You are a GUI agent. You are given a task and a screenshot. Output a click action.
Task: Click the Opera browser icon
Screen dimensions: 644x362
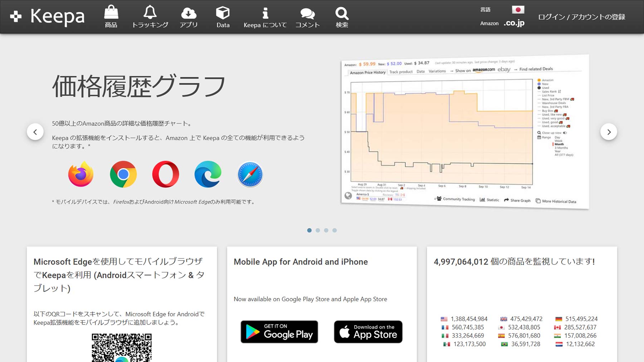tap(166, 174)
